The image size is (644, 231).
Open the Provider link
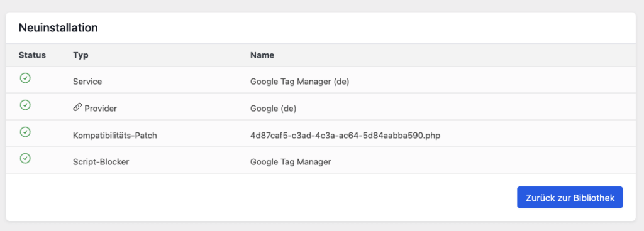[x=95, y=109]
